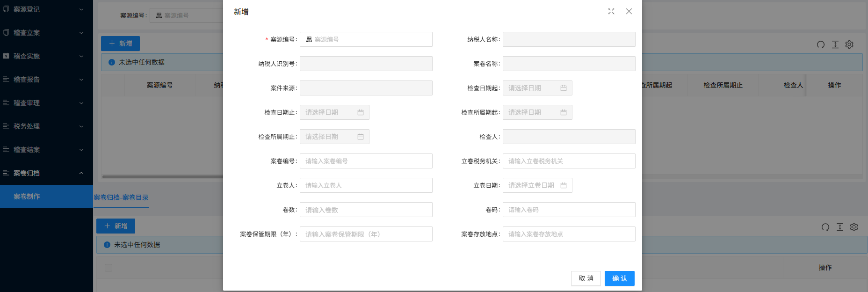Click the 确认 button
The width and height of the screenshot is (868, 292).
(619, 278)
